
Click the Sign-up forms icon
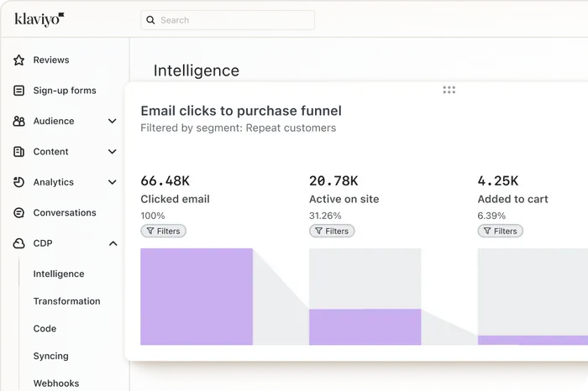[19, 91]
